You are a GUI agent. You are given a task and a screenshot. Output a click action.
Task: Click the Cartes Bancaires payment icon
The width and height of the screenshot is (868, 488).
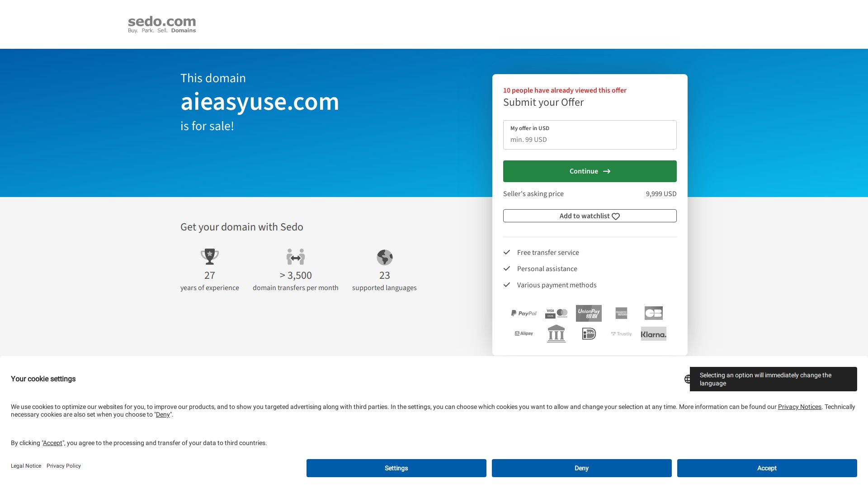[653, 313]
